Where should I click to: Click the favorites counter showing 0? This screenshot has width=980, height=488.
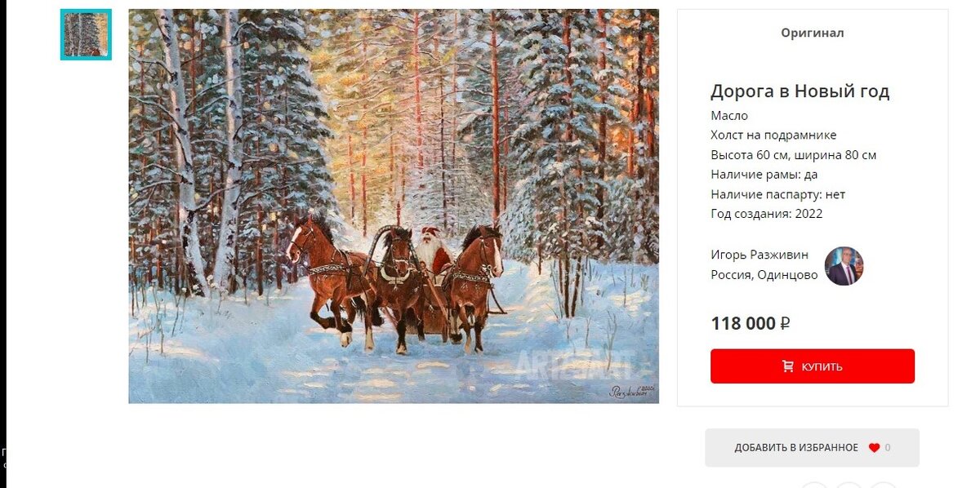[x=888, y=448]
